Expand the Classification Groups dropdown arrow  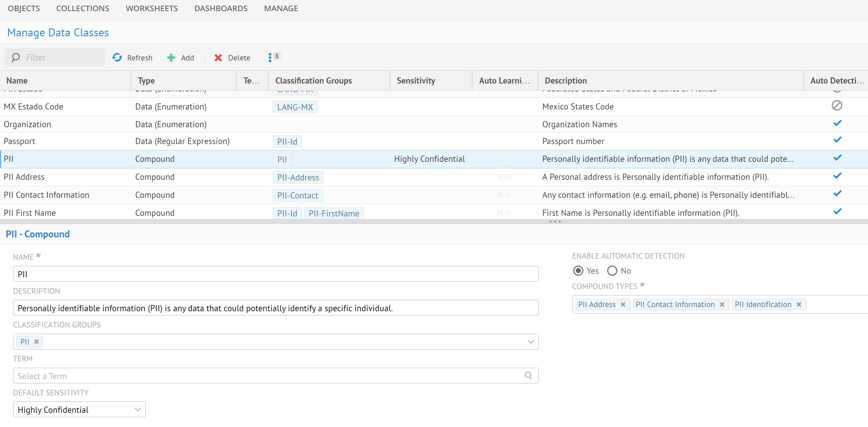pos(531,342)
